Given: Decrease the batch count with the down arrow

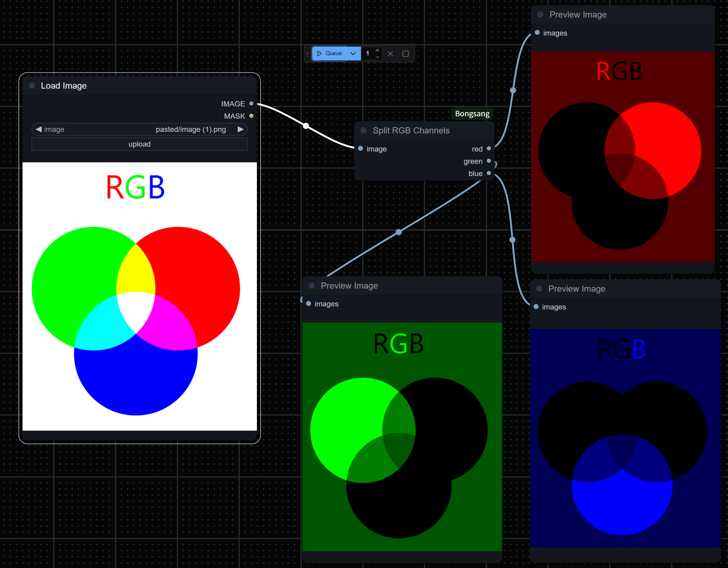Looking at the screenshot, I should pyautogui.click(x=377, y=57).
